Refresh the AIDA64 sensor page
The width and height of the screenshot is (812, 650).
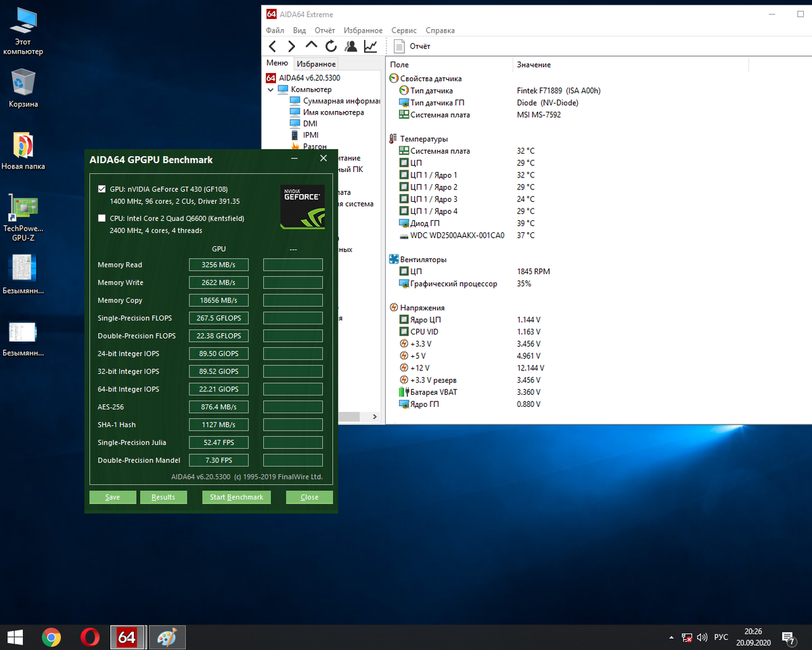pyautogui.click(x=331, y=46)
